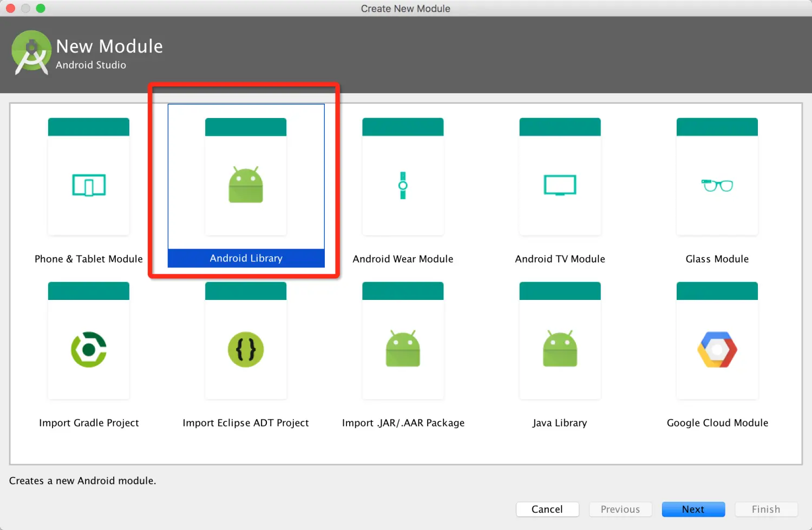Screen dimensions: 812x530
Task: Select the Import Gradle Project icon
Action: [89, 350]
